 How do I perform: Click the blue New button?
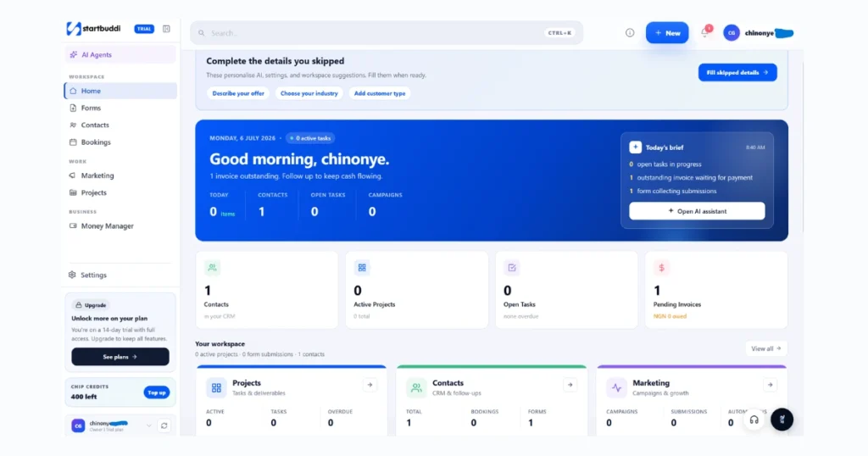point(667,33)
